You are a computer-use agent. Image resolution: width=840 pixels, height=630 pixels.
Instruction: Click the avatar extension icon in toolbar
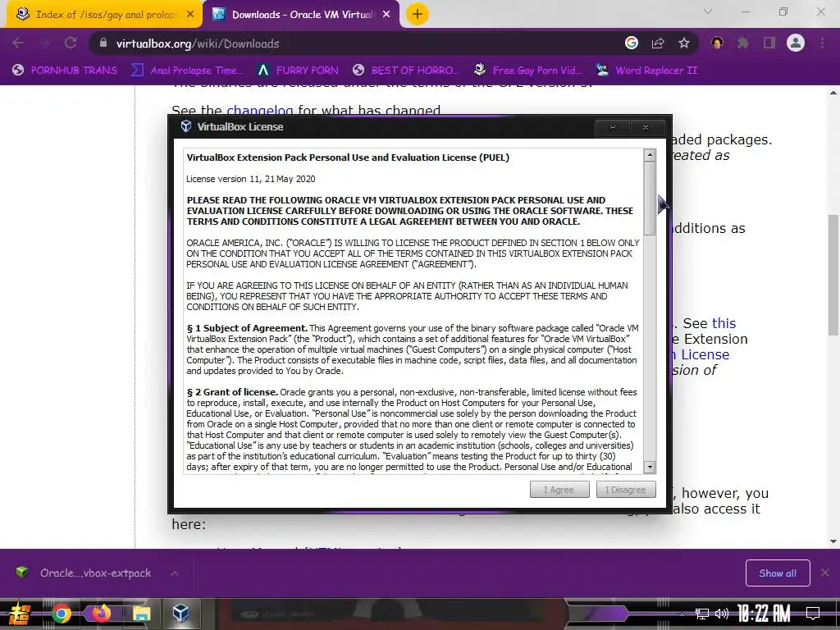[x=717, y=43]
